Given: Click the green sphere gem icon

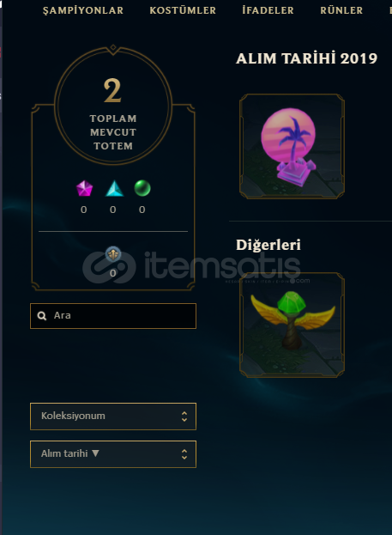Looking at the screenshot, I should 142,188.
